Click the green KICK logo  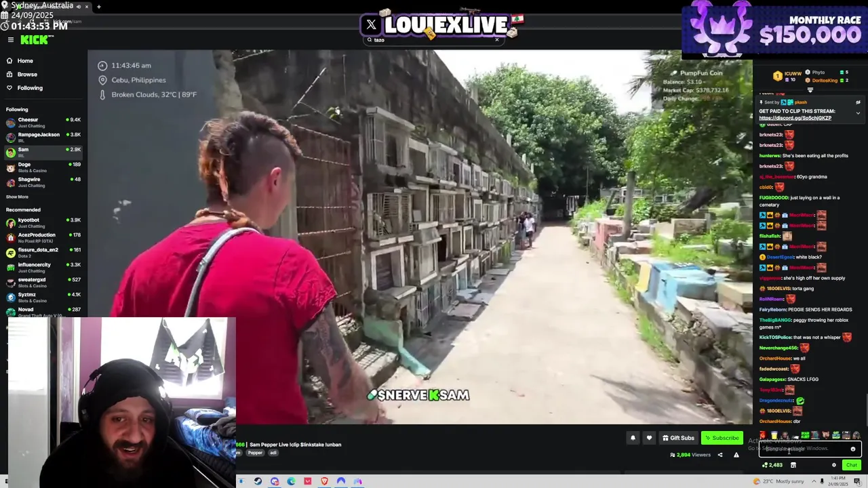coord(34,40)
